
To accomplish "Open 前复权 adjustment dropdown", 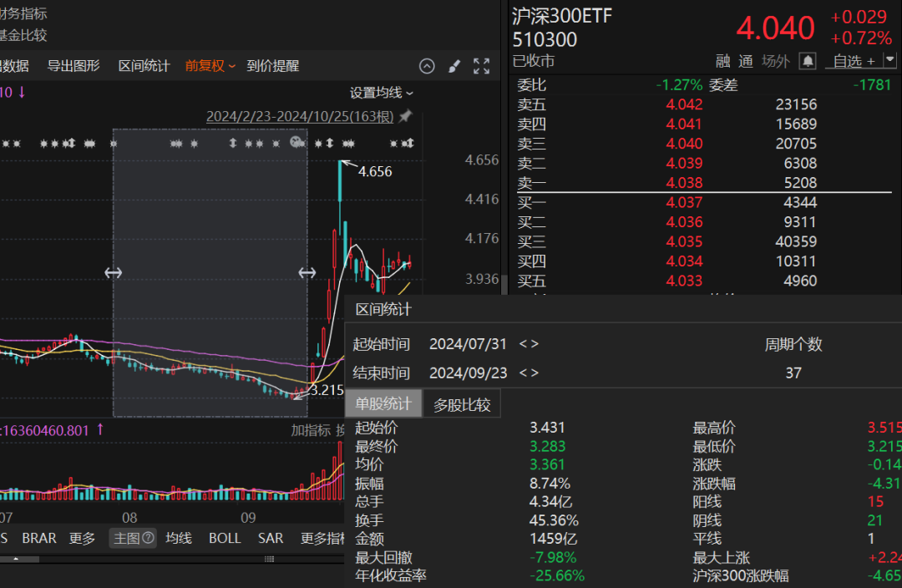I will (210, 66).
